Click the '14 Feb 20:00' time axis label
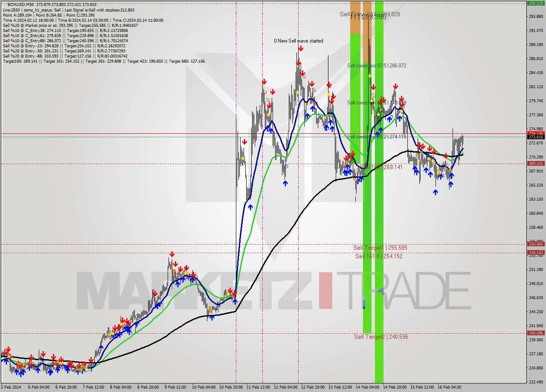Viewport: 546px width, 392px height. point(394,387)
